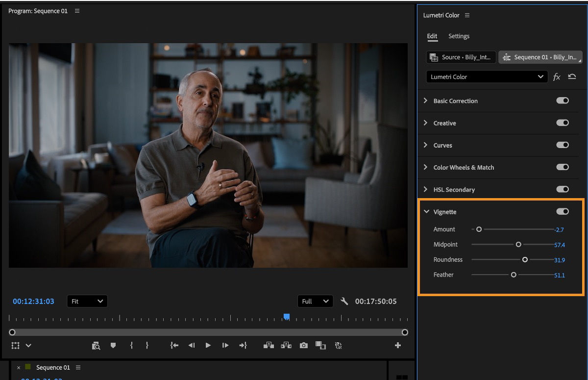Toggle Global FX Mute icon
Image resolution: width=588 pixels, height=380 pixels.
tap(338, 345)
